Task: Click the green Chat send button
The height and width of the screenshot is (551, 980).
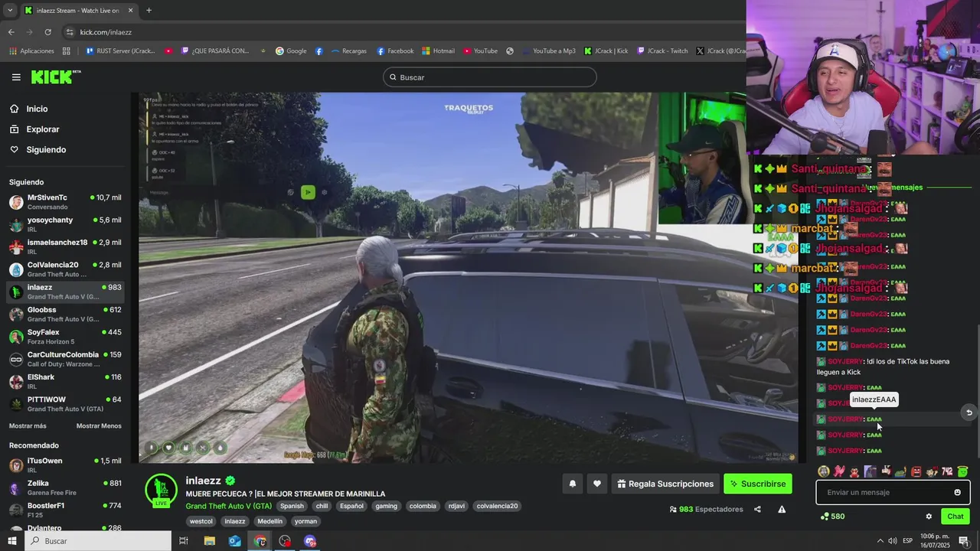Action: click(x=955, y=517)
